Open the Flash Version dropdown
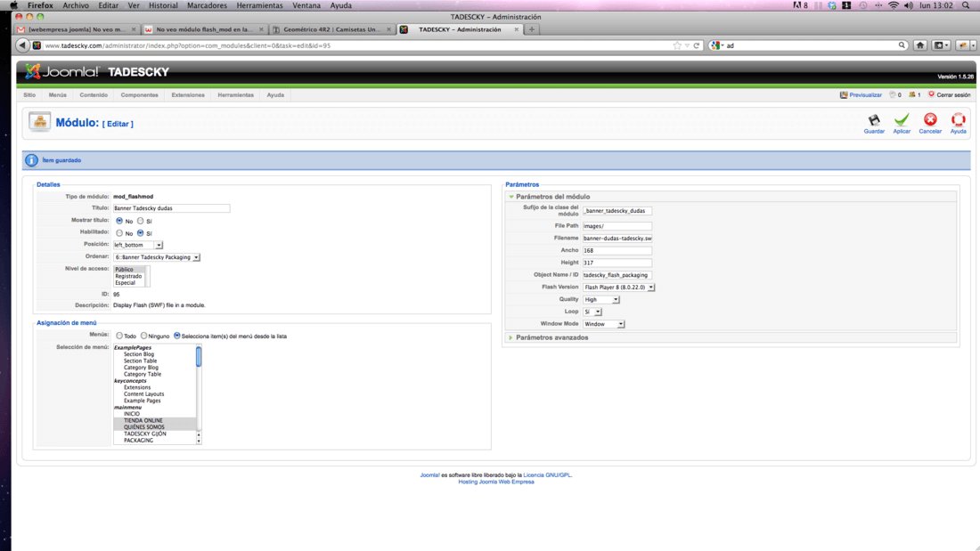 pos(619,288)
